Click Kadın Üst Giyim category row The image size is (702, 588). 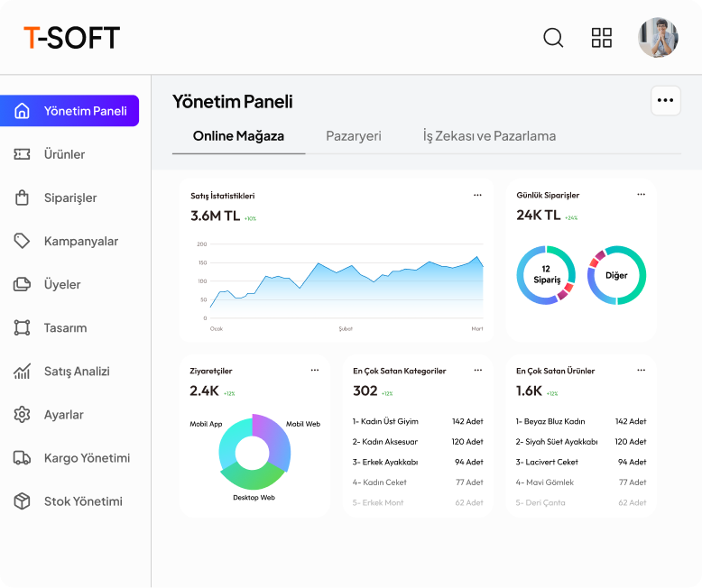pos(418,421)
